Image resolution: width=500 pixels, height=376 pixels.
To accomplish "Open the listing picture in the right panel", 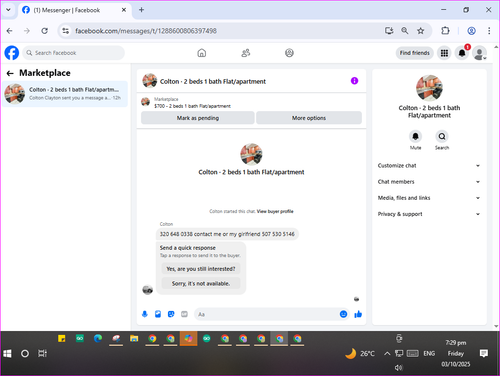I will [429, 88].
